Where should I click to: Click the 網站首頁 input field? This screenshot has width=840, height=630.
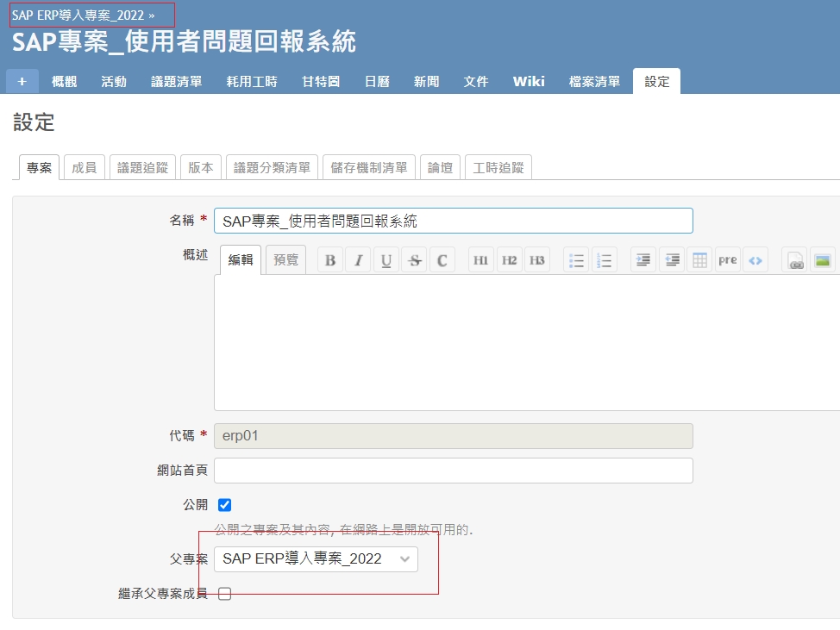(x=453, y=471)
